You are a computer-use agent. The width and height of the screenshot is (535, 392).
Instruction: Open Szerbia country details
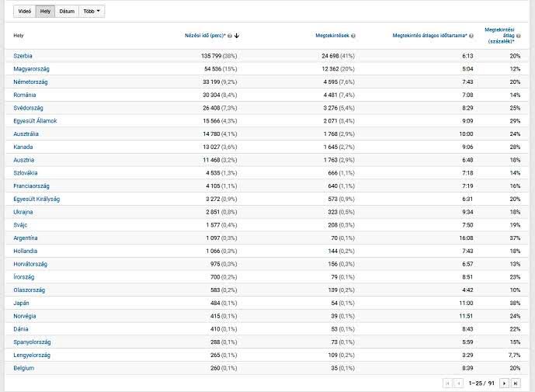23,56
